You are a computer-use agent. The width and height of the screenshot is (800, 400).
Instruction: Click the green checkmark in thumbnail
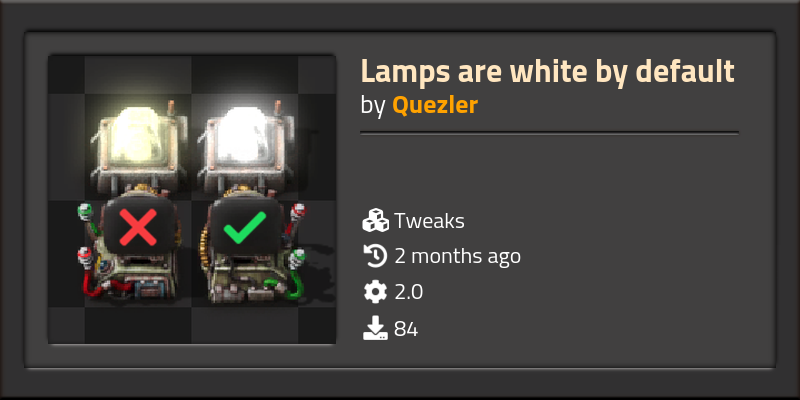(245, 227)
